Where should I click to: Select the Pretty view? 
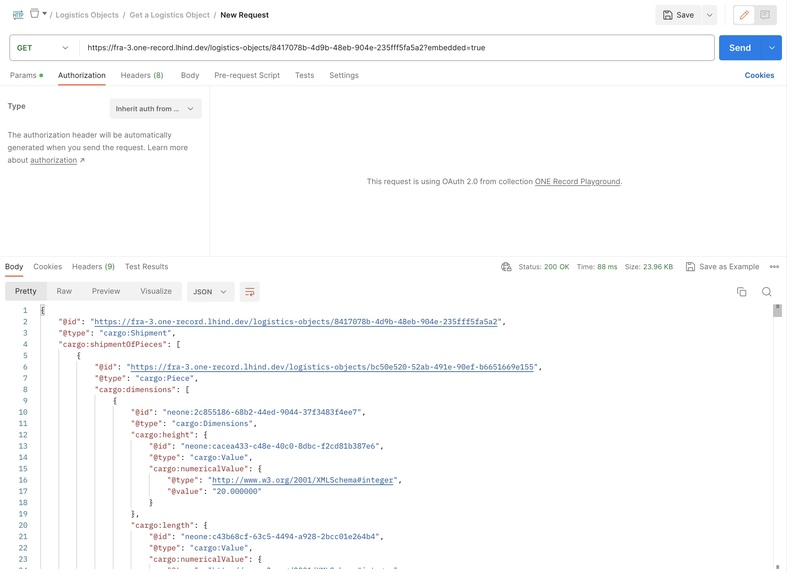pyautogui.click(x=26, y=292)
